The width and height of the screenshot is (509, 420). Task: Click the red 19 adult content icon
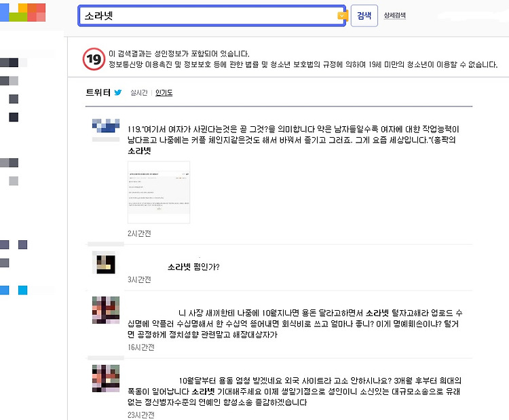click(x=94, y=59)
